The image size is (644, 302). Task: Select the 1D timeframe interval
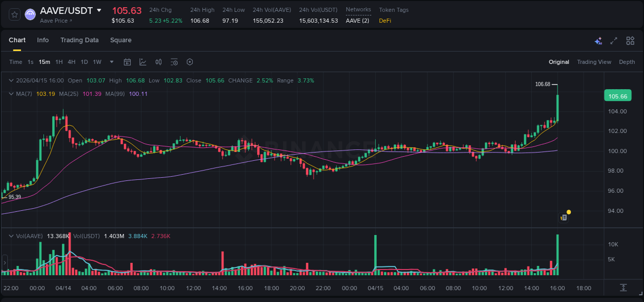coord(84,62)
